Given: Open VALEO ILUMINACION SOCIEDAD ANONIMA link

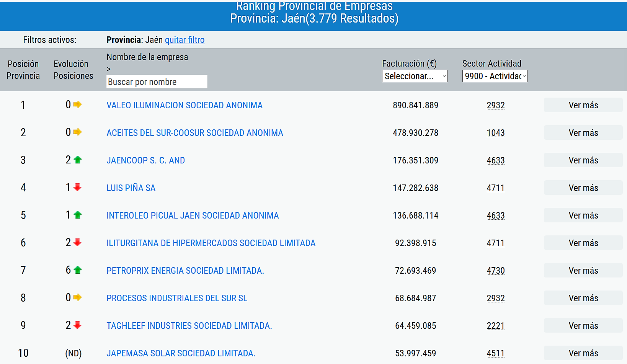Looking at the screenshot, I should (185, 105).
